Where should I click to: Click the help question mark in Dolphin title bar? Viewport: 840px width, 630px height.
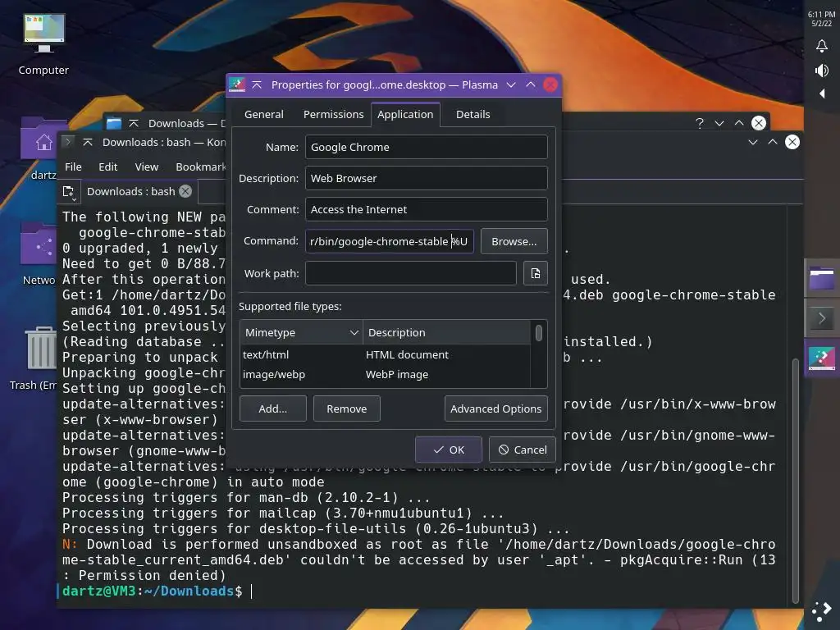(x=699, y=123)
